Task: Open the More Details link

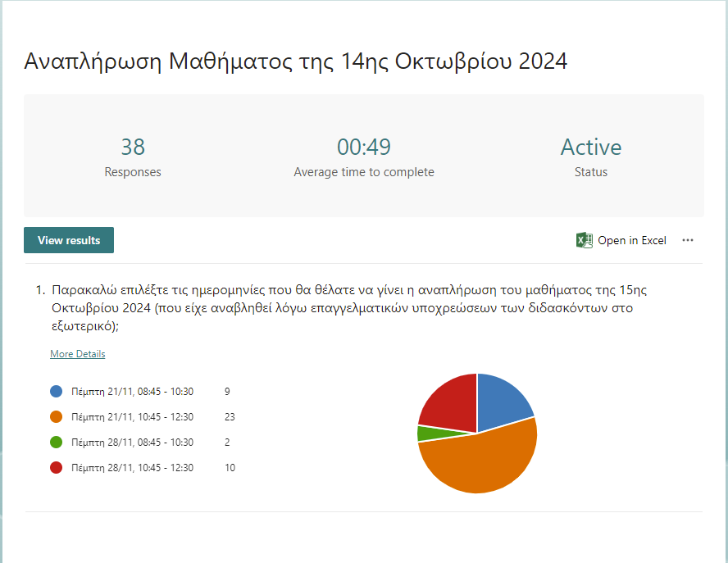Action: pyautogui.click(x=78, y=354)
